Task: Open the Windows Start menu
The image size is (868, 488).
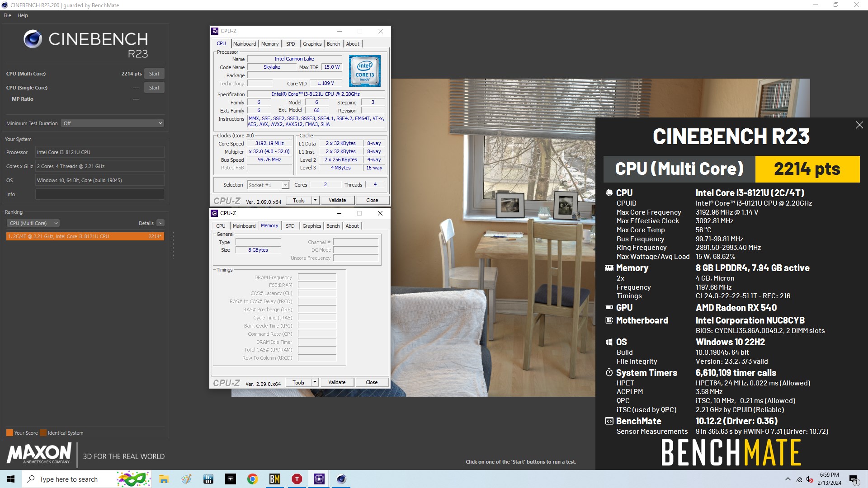Action: (11, 479)
